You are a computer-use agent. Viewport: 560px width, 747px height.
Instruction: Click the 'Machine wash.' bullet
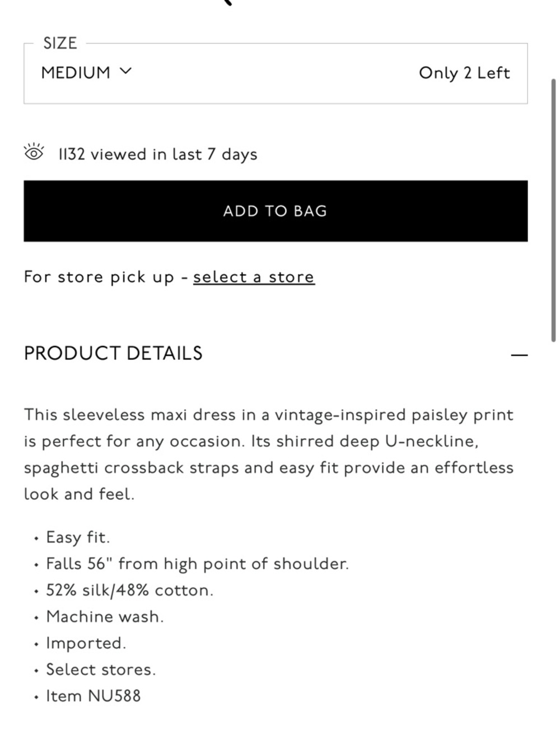point(105,616)
